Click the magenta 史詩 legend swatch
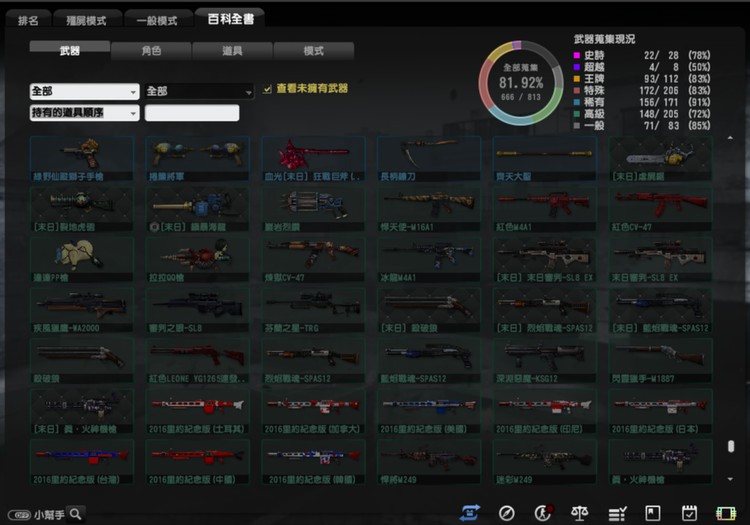The width and height of the screenshot is (750, 525). pyautogui.click(x=577, y=55)
